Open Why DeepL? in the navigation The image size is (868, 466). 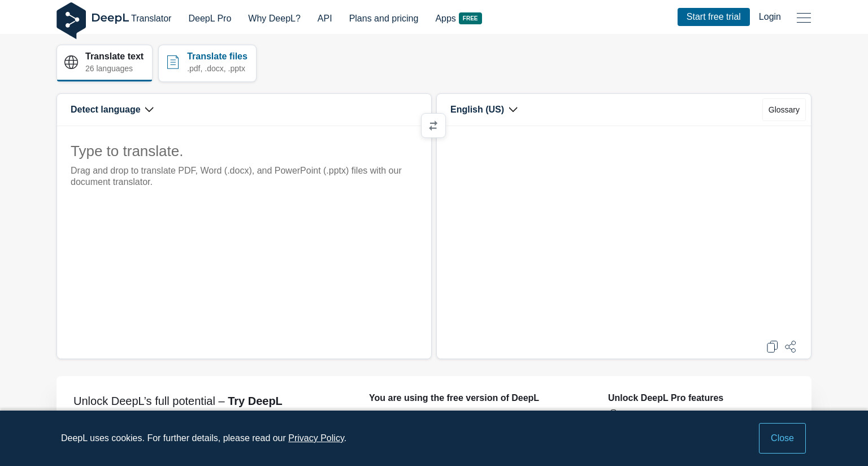[274, 18]
